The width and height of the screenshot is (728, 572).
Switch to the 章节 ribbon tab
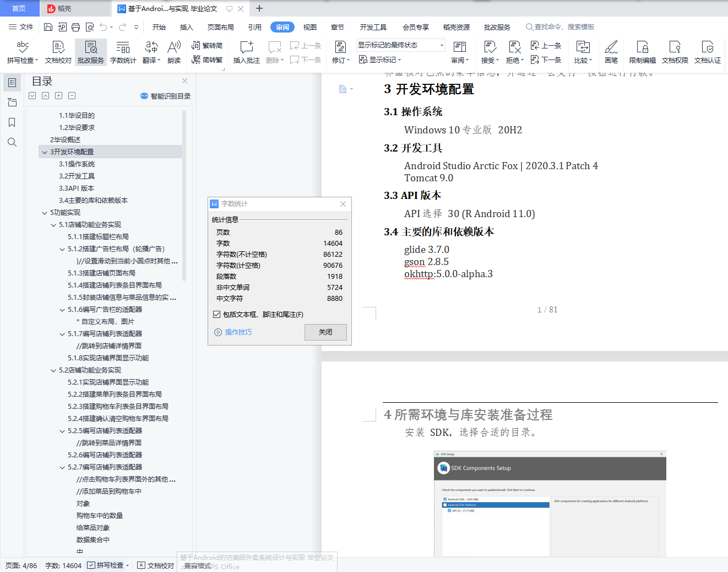pos(338,27)
